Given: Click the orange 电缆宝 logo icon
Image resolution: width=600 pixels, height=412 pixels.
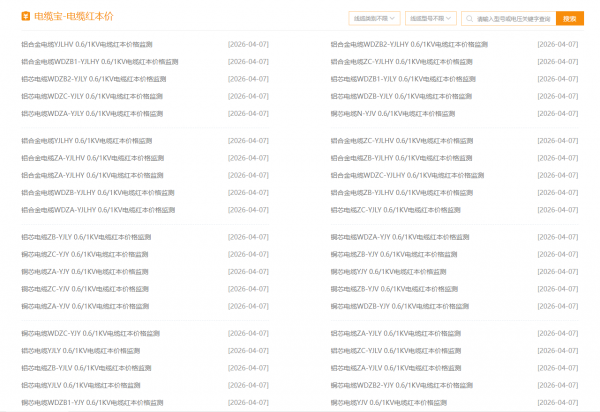Looking at the screenshot, I should (x=26, y=18).
